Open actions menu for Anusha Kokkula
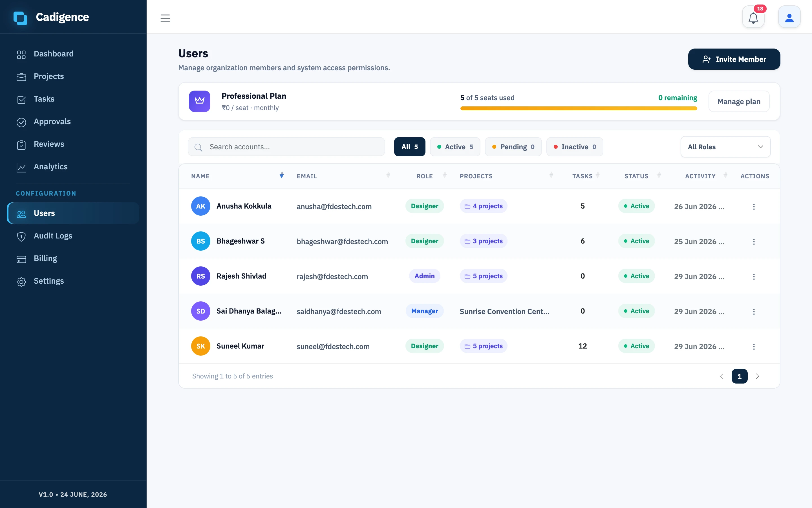 click(754, 206)
